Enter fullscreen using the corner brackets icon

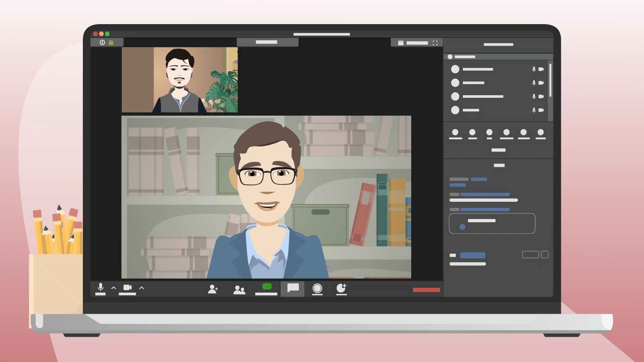click(435, 43)
